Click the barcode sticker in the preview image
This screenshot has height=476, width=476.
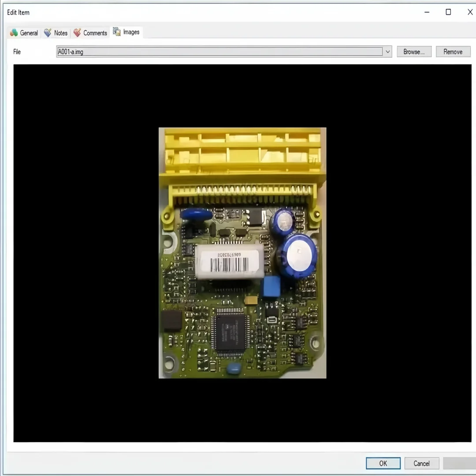[x=230, y=261]
